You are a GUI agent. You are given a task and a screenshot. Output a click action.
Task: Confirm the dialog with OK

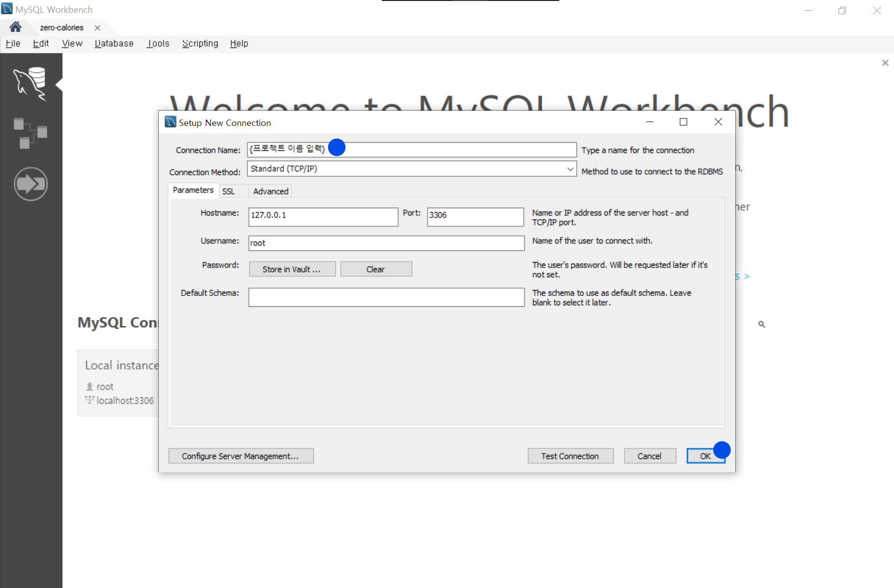(705, 456)
